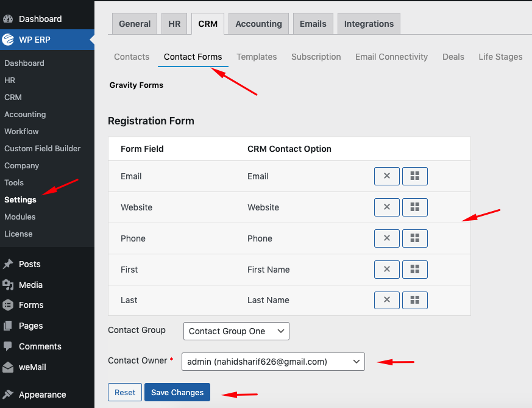Click the Appearance paintbrush icon
532x408 pixels.
(8, 395)
